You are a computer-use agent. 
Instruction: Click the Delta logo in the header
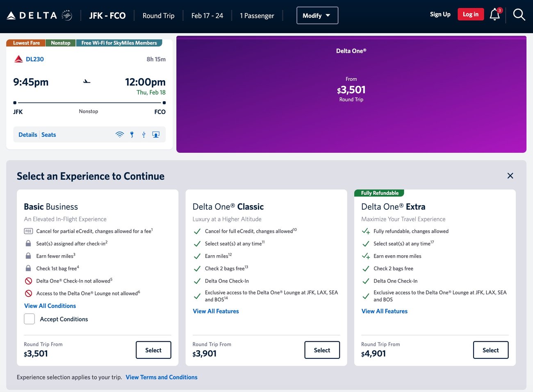[x=39, y=16]
